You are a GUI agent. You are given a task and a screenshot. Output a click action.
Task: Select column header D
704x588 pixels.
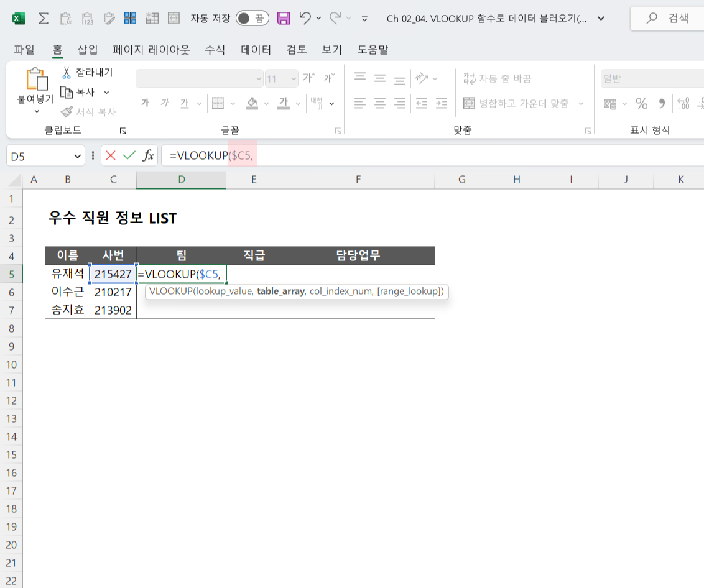182,180
